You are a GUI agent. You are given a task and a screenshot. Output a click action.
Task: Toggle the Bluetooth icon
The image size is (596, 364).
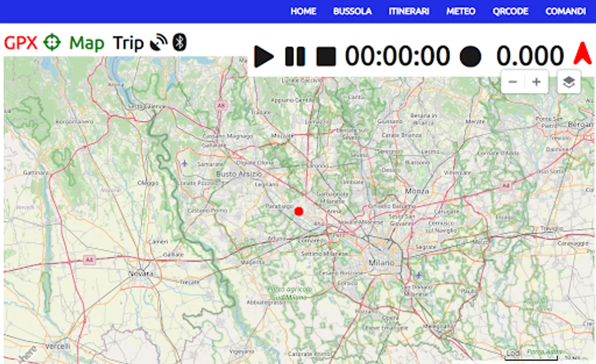pos(179,42)
